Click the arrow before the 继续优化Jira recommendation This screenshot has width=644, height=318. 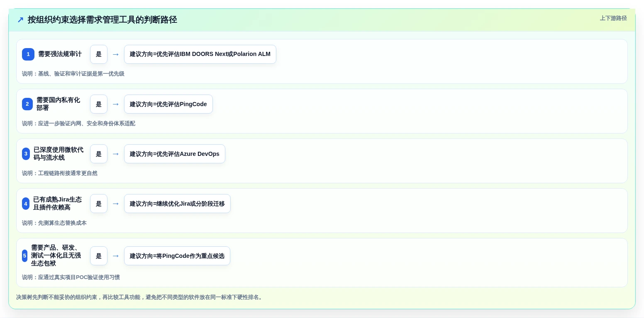(116, 204)
